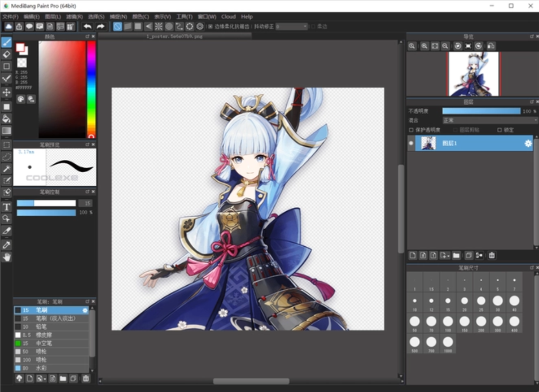Enable the 保护透明度 checkbox

point(411,130)
